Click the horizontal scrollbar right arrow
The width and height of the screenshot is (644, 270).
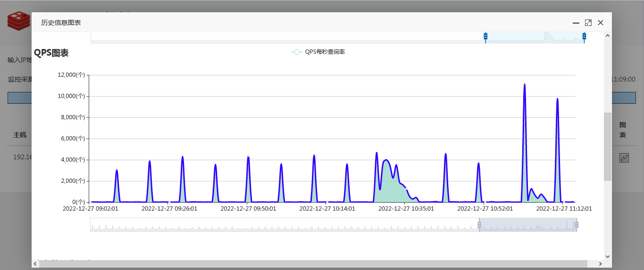(x=600, y=264)
